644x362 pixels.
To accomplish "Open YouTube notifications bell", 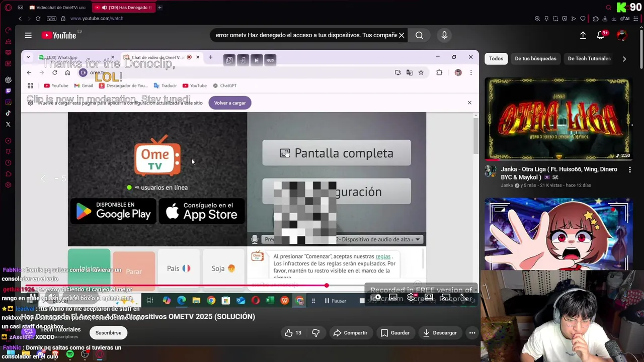I will [x=601, y=35].
